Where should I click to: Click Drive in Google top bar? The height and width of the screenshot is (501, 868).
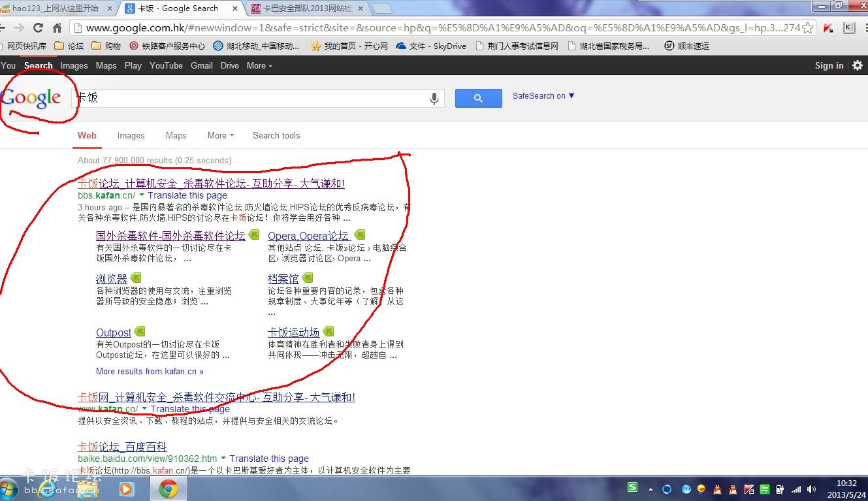[x=230, y=65]
